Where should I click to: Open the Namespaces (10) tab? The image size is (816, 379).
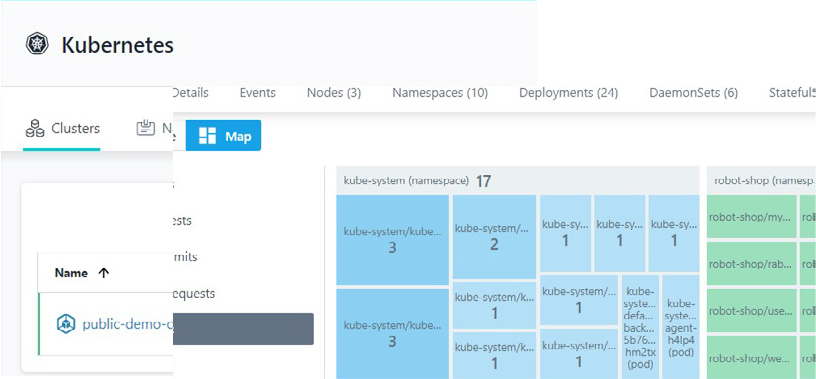point(440,93)
